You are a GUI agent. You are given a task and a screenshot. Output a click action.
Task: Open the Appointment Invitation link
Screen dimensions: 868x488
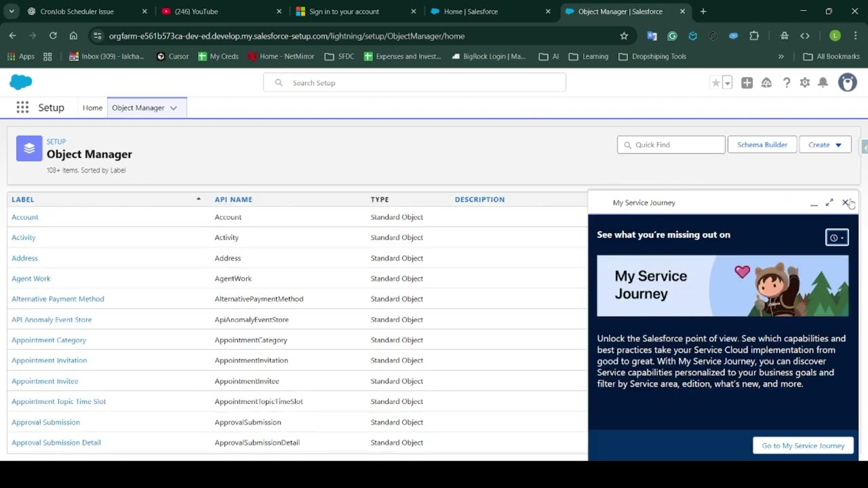click(50, 361)
